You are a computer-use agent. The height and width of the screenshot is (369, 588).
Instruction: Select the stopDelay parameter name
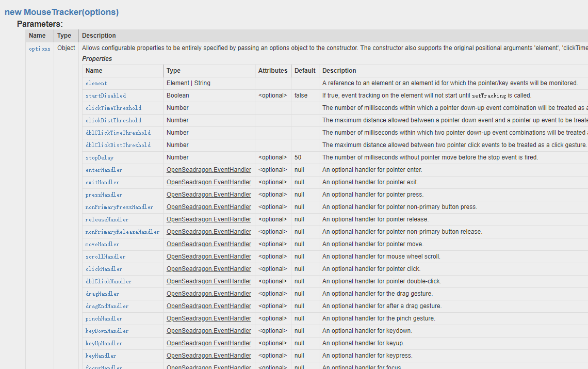pos(99,157)
